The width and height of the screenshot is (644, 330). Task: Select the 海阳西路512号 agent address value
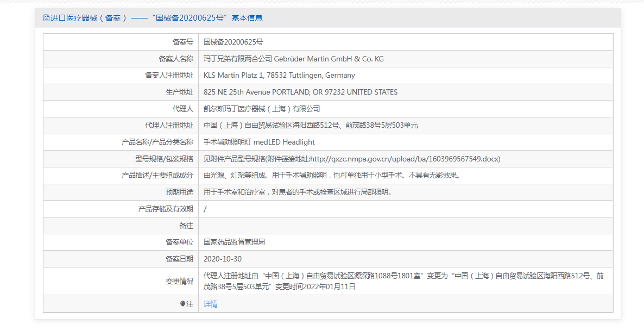tap(311, 126)
